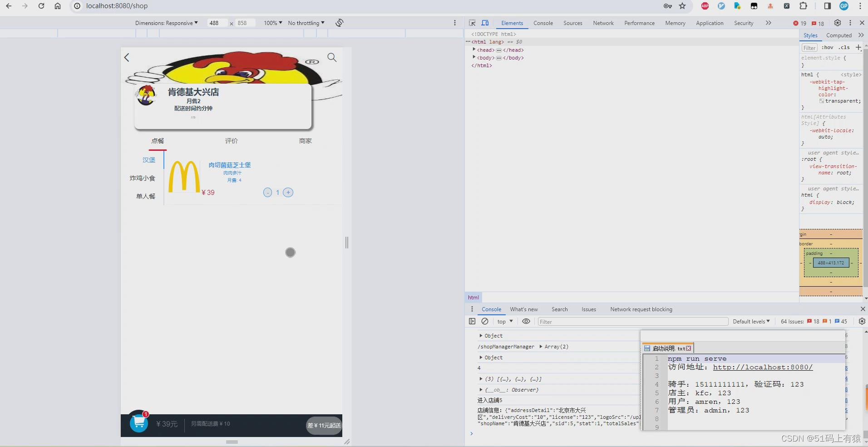Screen dimensions: 868x447
Task: Close the 启动说明.txt editor tab
Action: [689, 348]
